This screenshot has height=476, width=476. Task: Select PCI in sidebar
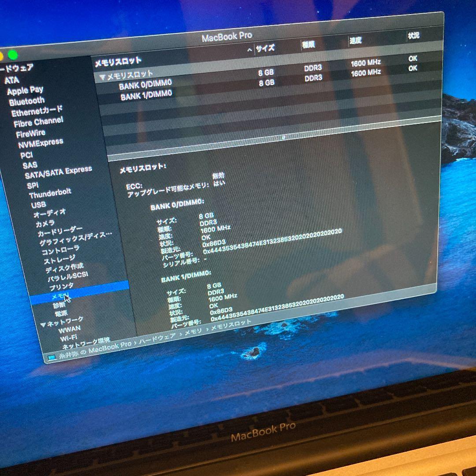[26, 155]
